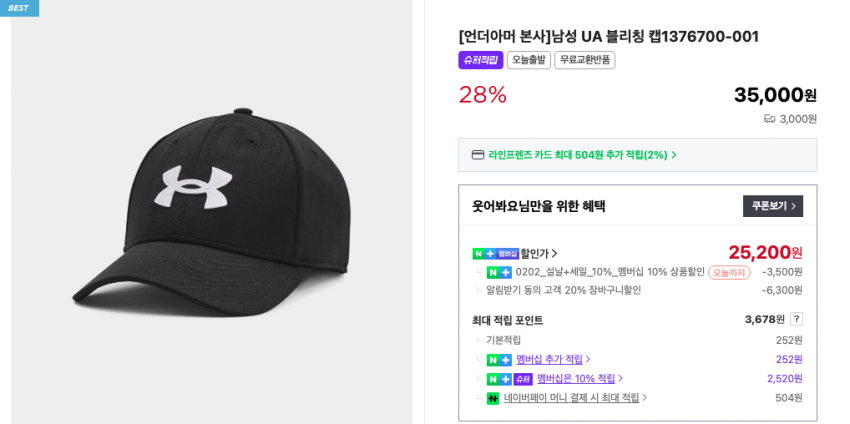The width and height of the screenshot is (850, 424).
Task: Click the N+ icon by 멤버십 추가 적립
Action: [x=499, y=359]
